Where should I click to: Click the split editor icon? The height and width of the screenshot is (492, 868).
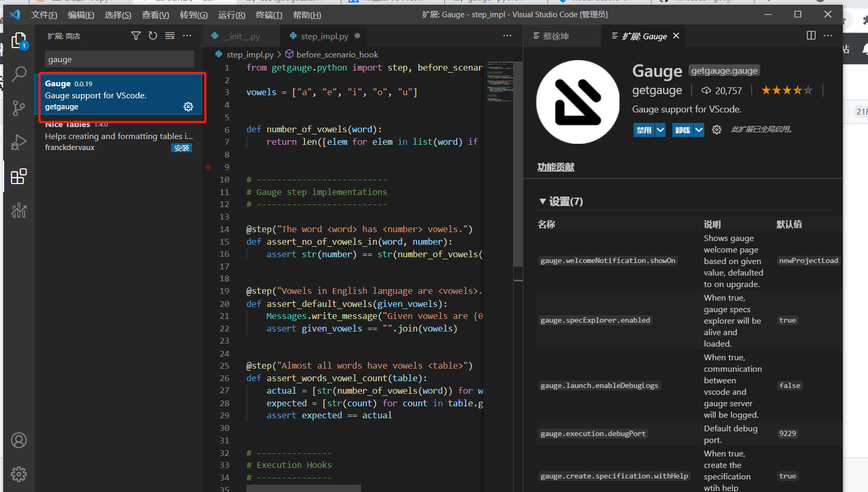coord(811,36)
